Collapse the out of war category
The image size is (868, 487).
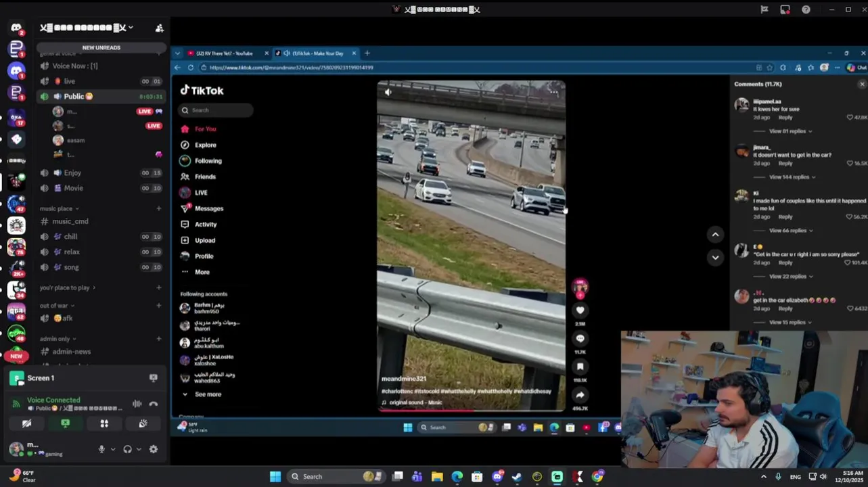(x=57, y=306)
